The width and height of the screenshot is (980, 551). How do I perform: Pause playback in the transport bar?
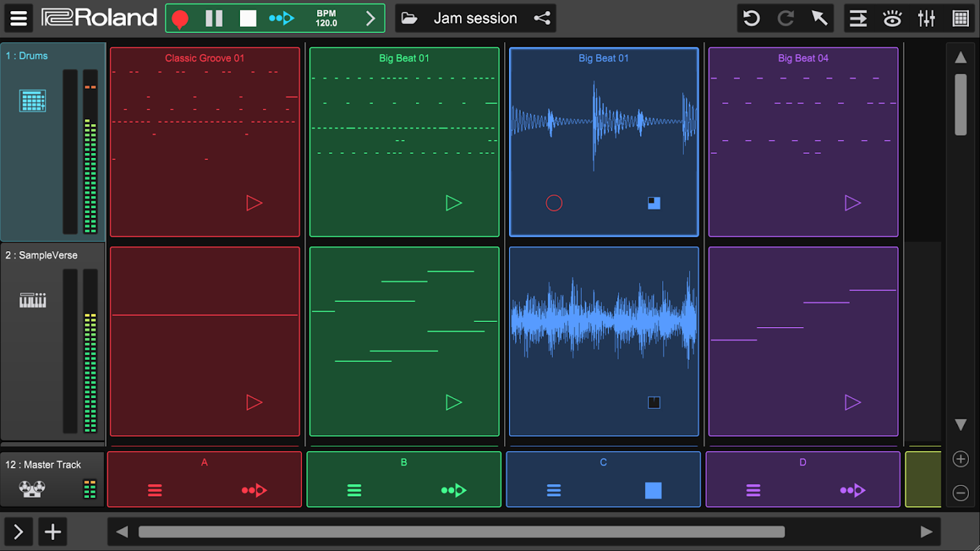click(214, 19)
